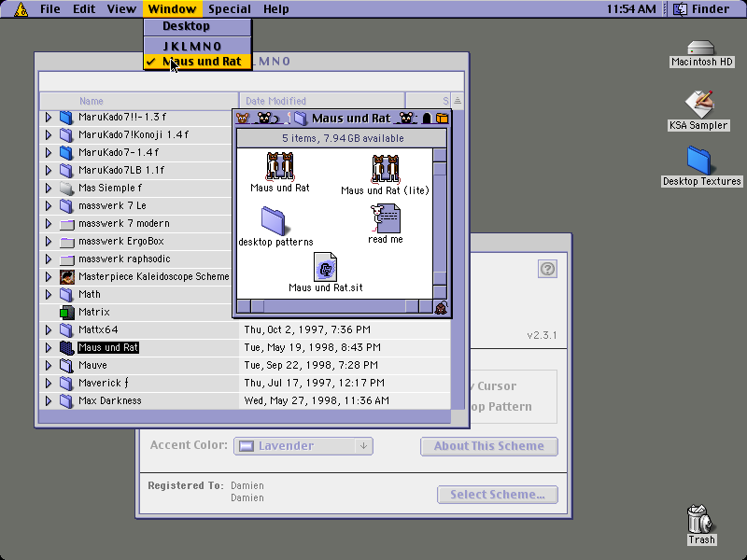Choose JKLMNO in the Window menu
This screenshot has width=747, height=560.
pyautogui.click(x=198, y=46)
